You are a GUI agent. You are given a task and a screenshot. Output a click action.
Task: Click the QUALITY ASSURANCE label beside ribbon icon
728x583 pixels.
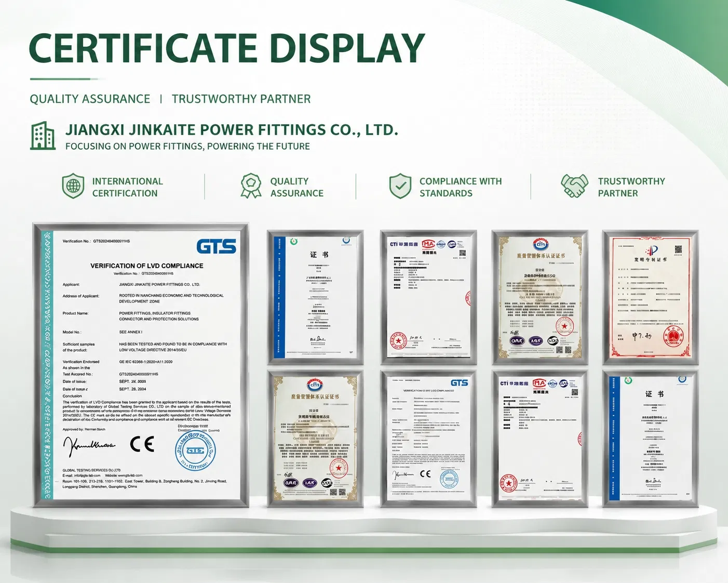pyautogui.click(x=296, y=187)
